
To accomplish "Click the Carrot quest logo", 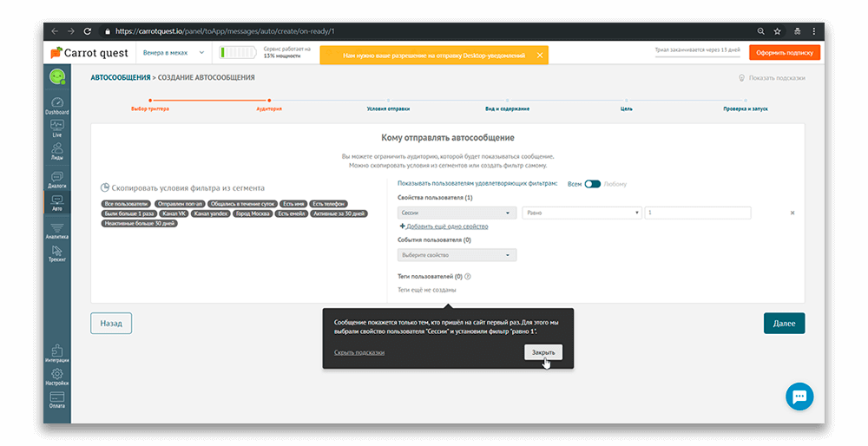I will (x=89, y=53).
